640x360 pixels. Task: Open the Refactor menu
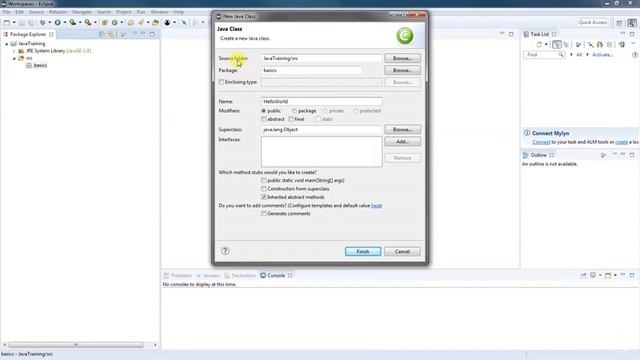(x=58, y=12)
